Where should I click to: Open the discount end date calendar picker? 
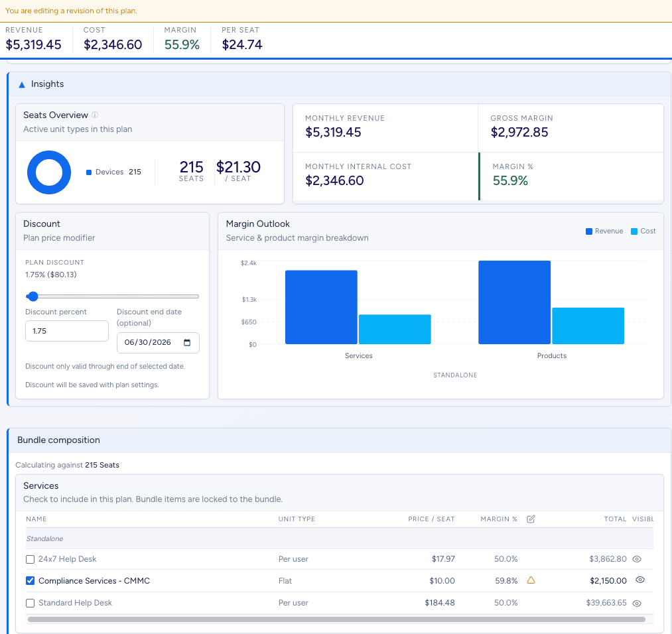[187, 343]
